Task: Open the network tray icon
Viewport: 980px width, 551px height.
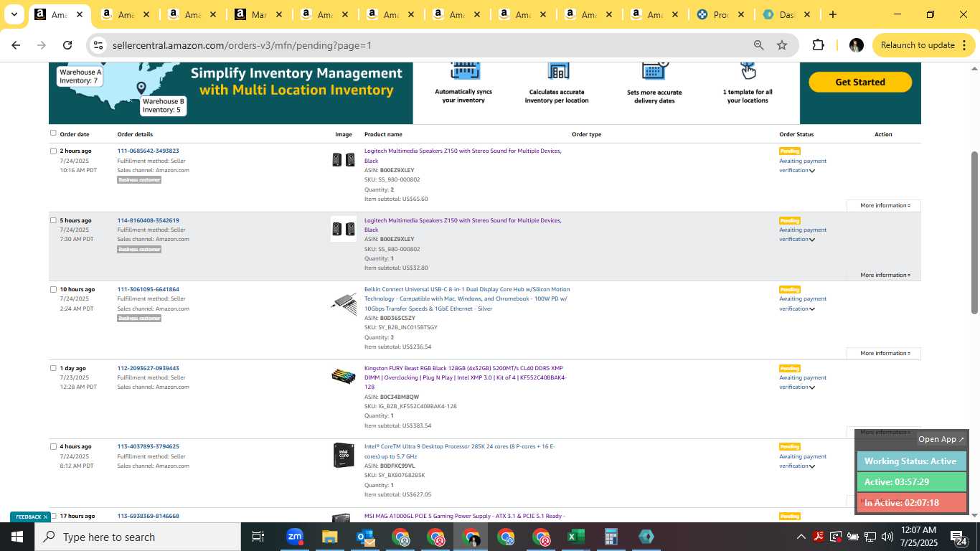Action: point(870,537)
